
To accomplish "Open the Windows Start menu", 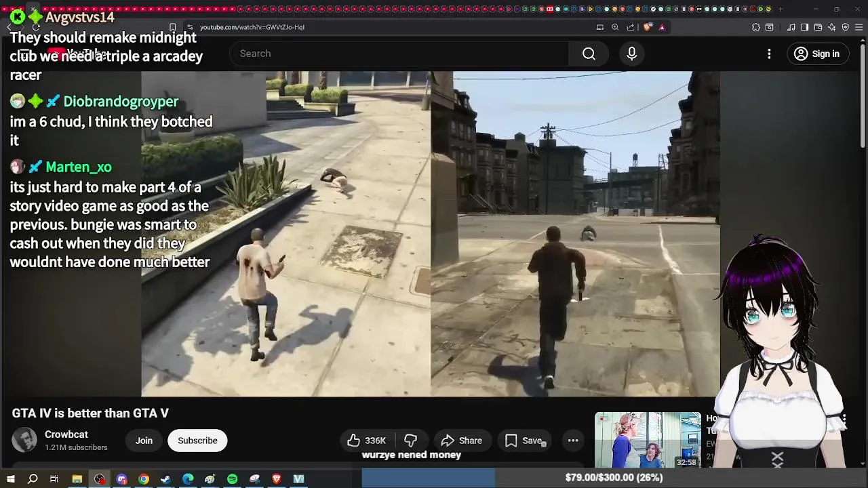I will [x=11, y=479].
